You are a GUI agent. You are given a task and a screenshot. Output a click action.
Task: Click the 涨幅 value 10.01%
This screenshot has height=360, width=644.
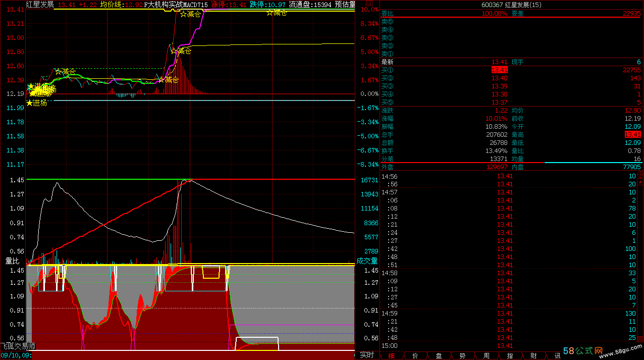(x=496, y=119)
